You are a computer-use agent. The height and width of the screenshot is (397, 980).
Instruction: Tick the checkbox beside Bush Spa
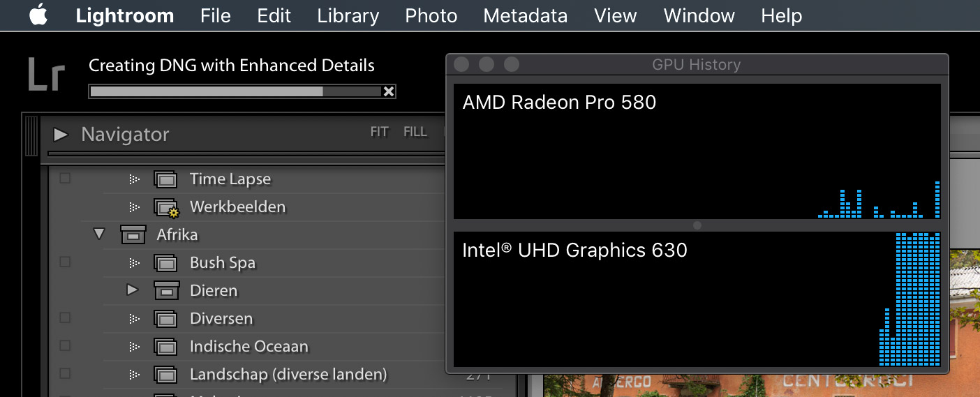tap(65, 262)
